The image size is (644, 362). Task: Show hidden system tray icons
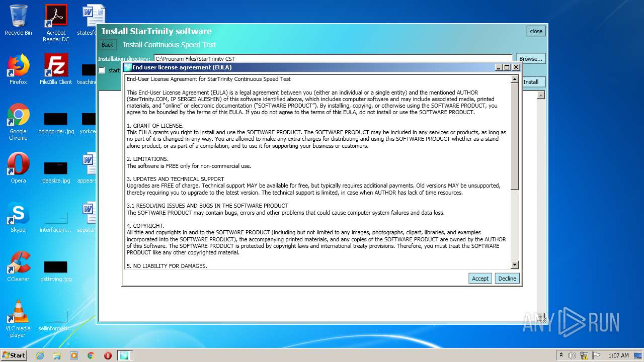pos(561,355)
